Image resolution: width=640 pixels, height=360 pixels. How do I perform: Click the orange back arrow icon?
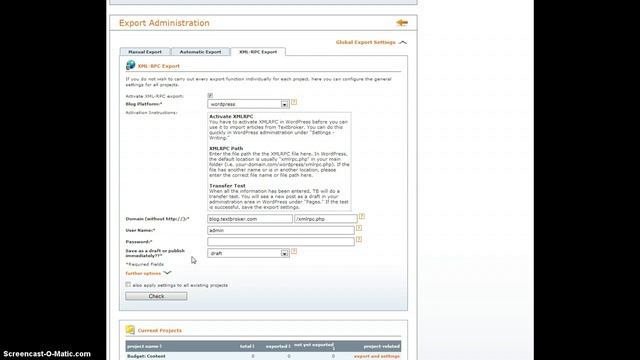[402, 23]
